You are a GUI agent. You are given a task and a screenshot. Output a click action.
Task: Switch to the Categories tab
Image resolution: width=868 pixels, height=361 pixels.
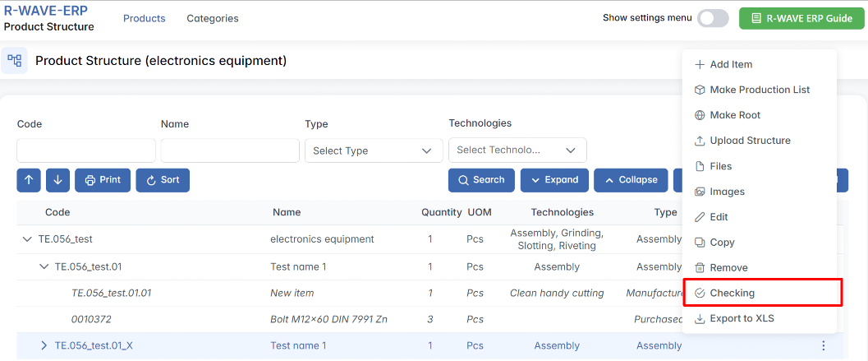pos(213,18)
